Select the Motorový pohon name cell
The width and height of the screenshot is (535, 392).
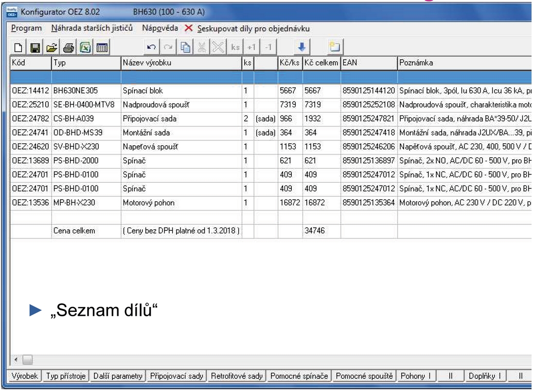click(181, 203)
